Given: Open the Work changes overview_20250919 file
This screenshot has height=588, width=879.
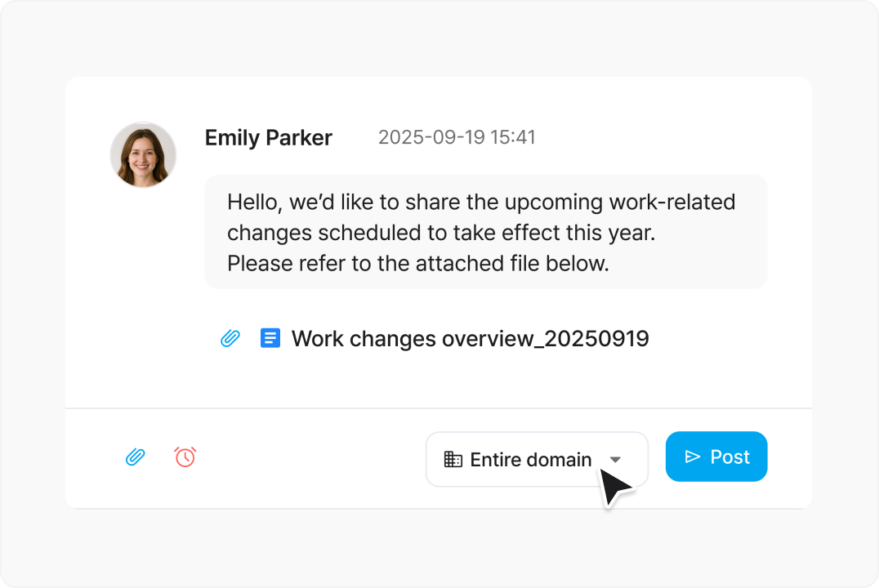Looking at the screenshot, I should pos(470,338).
